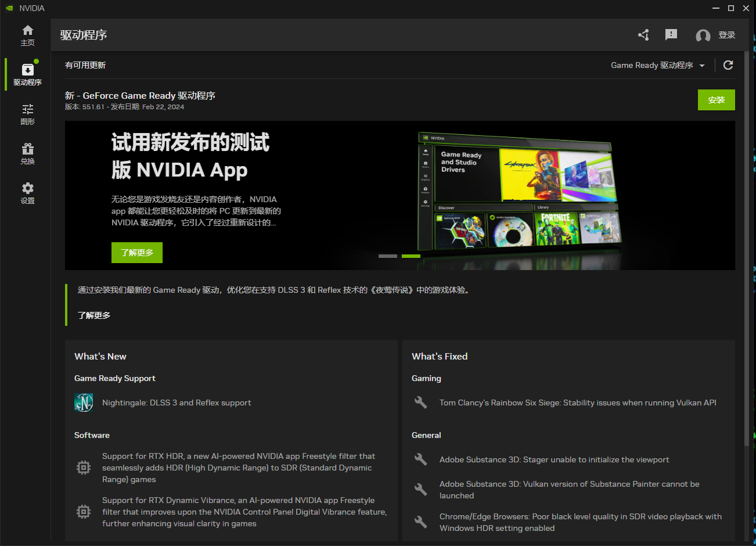Select the green second banner slide indicator
Screen dimensions: 756x546
[x=411, y=256]
